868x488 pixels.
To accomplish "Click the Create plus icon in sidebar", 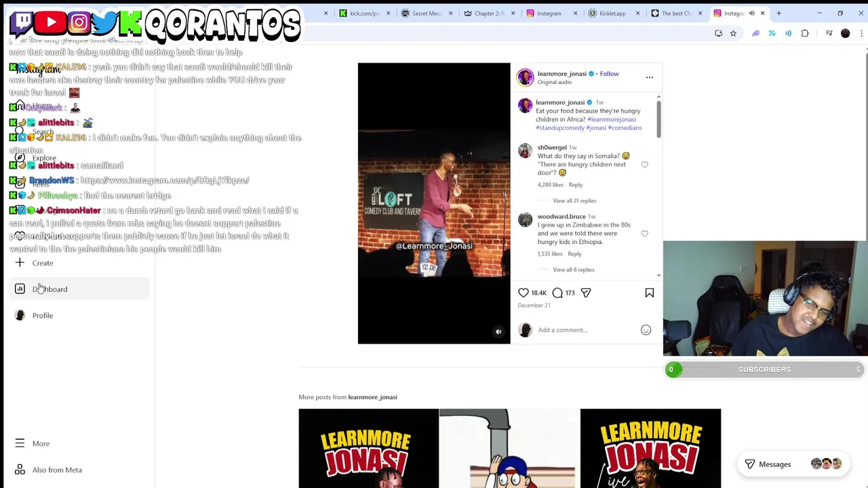I will 20,263.
